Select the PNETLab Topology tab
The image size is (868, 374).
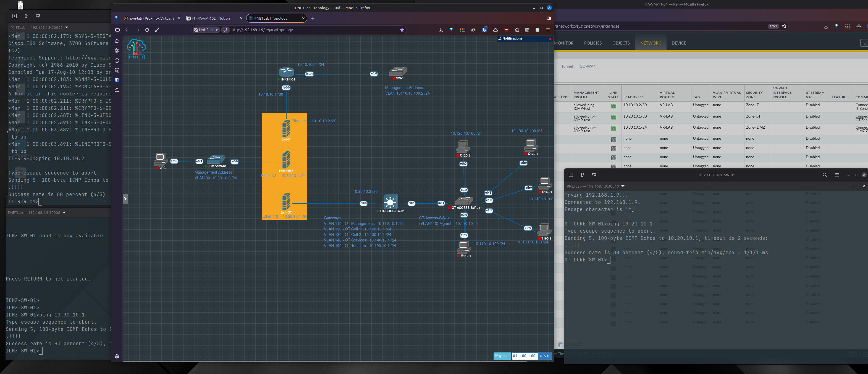click(277, 19)
